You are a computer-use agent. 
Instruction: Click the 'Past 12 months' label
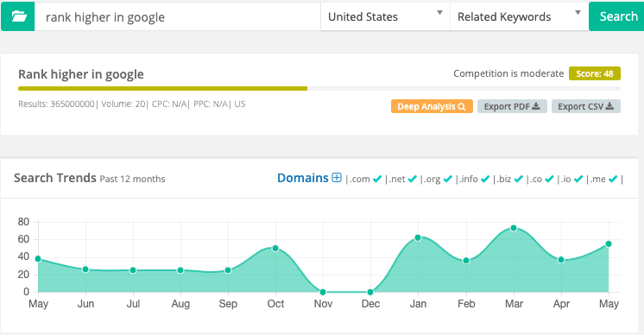coord(132,179)
